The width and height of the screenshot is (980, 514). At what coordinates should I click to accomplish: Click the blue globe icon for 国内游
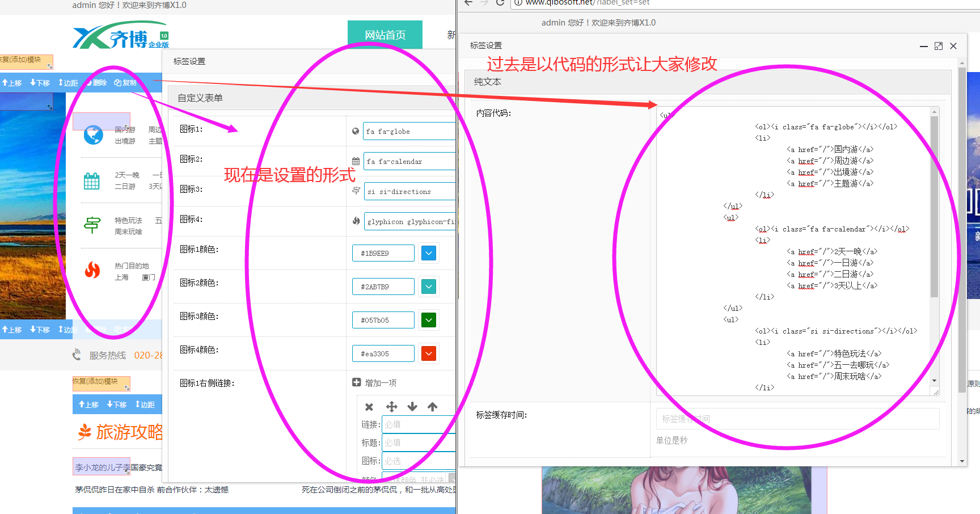coord(94,135)
